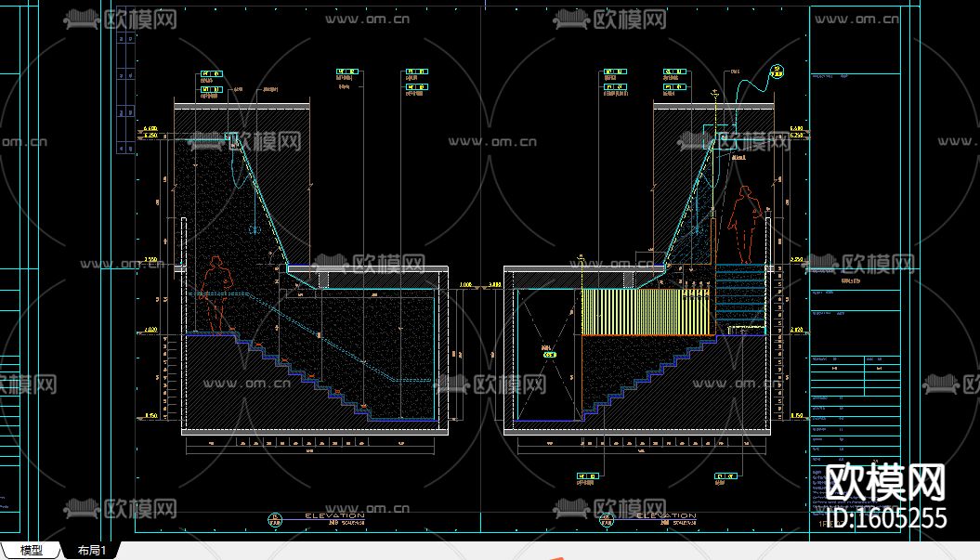Select top material tag above left elevation wall

click(211, 73)
